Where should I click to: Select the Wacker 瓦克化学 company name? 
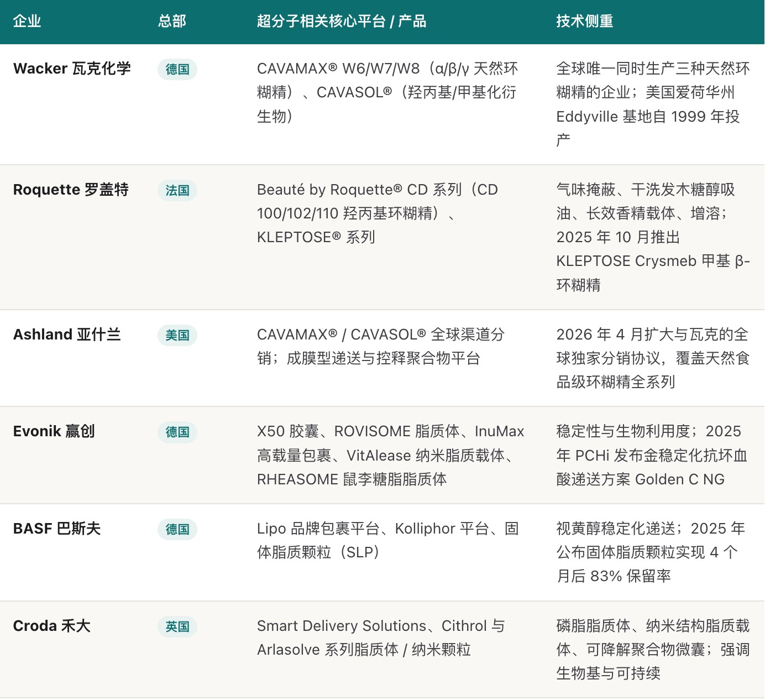(72, 69)
